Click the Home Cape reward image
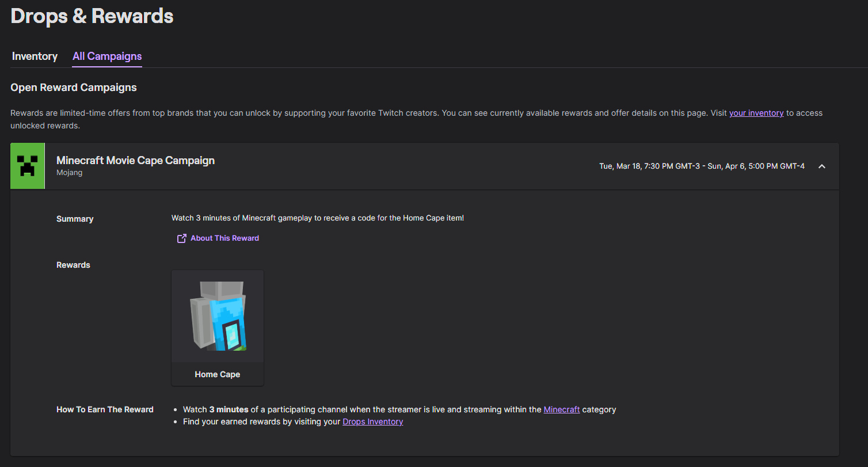This screenshot has width=868, height=467. coord(218,316)
